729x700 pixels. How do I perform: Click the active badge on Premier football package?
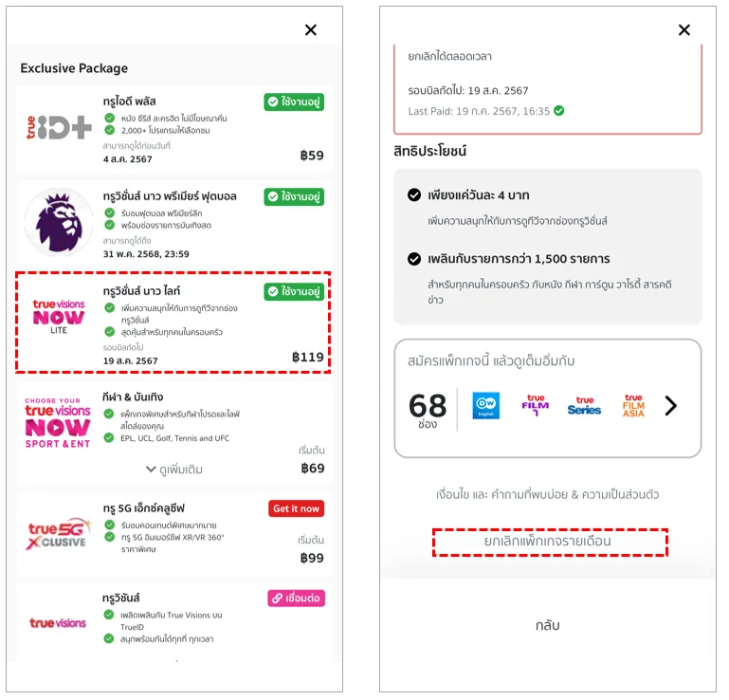click(x=294, y=196)
